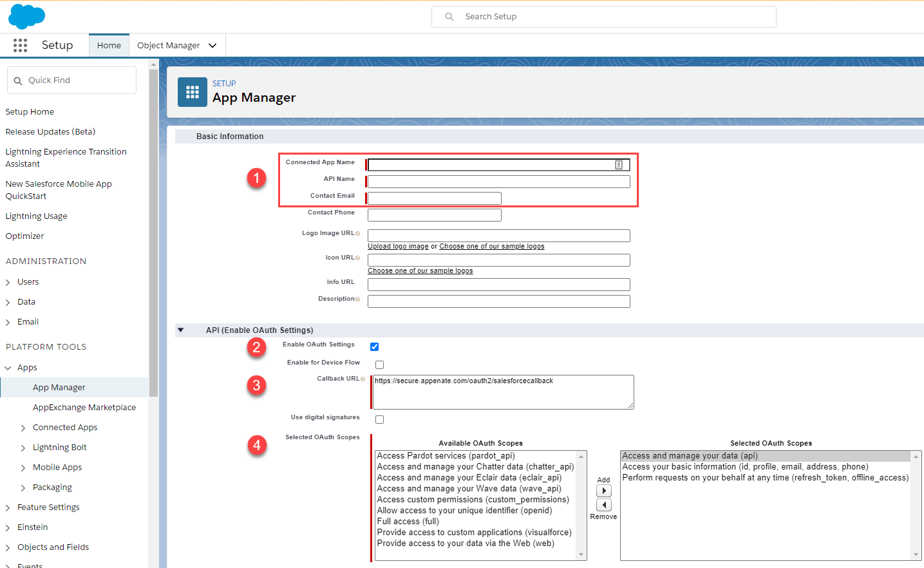Open New Salesforce Mobile App QuickStart

tap(59, 190)
